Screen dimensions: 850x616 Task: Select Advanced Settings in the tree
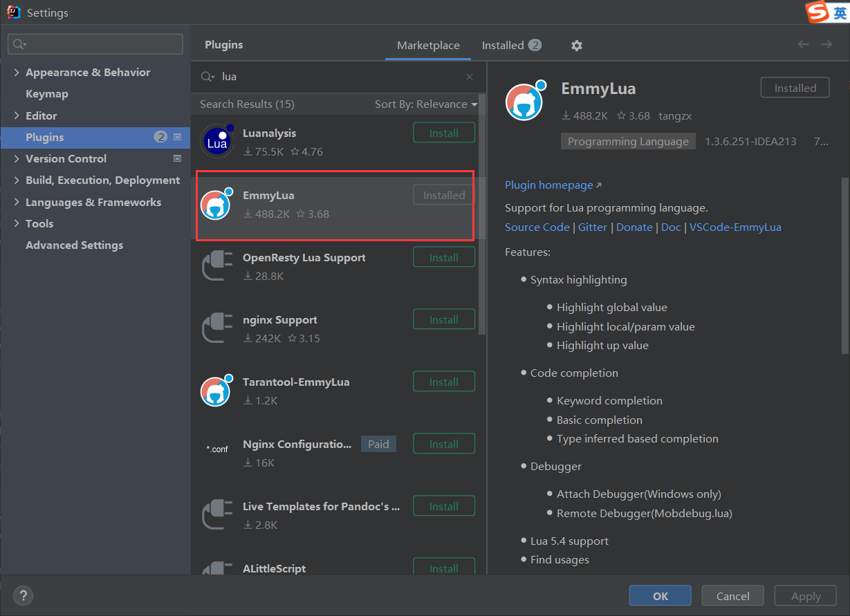coord(75,245)
